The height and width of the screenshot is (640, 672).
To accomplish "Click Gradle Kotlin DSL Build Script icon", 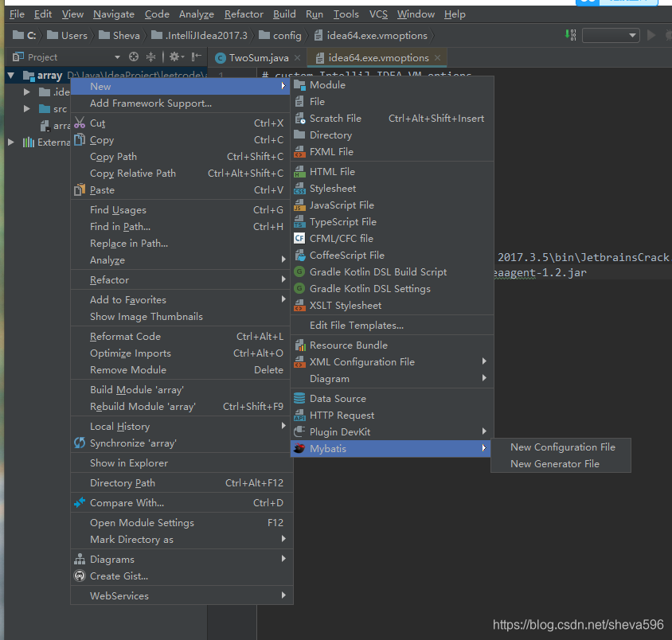I will (x=299, y=272).
